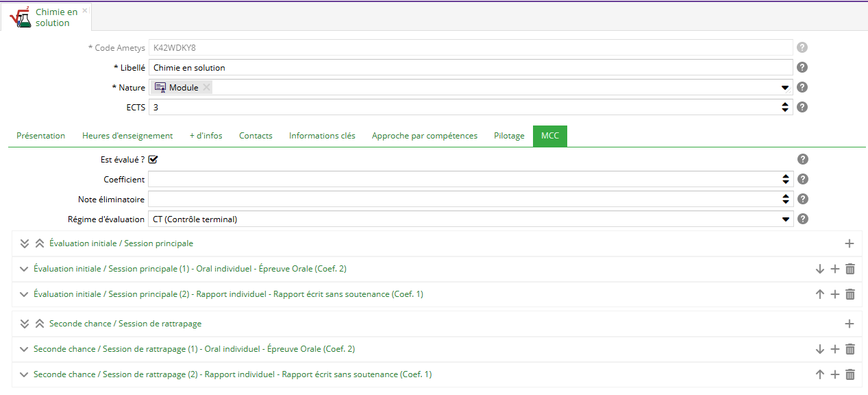This screenshot has width=868, height=395.
Task: Delete Session principale (1) Oral individuel entry
Action: (850, 269)
